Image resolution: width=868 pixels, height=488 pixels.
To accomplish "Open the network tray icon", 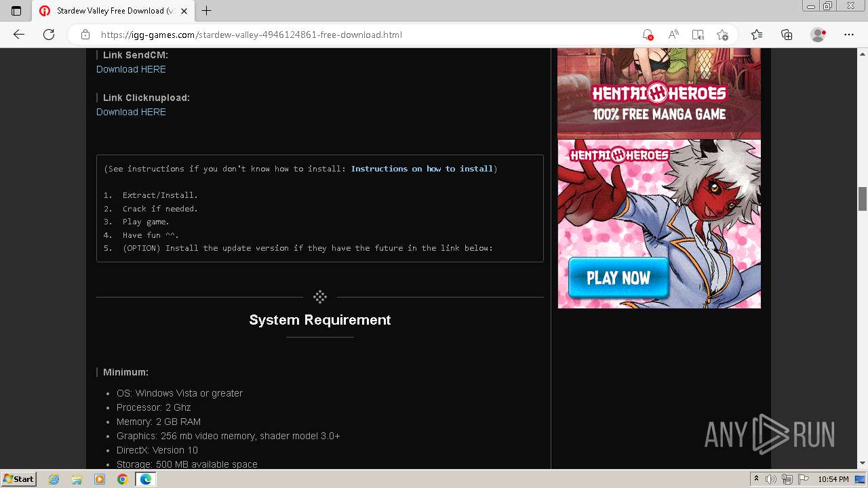I will pyautogui.click(x=787, y=479).
